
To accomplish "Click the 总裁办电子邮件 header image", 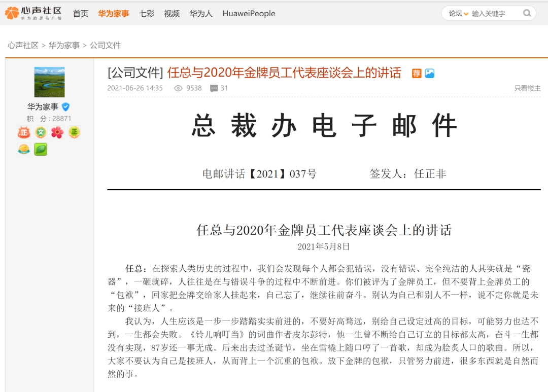I will pyautogui.click(x=324, y=125).
